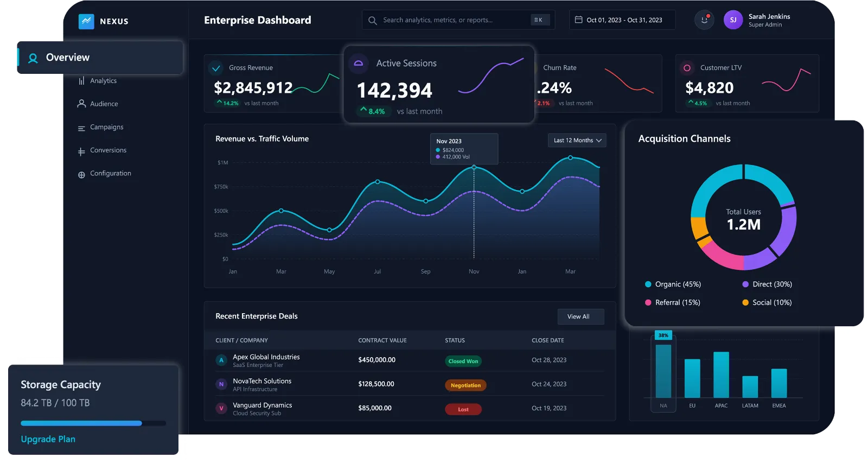Screen dimensions: 868x463
Task: Open the Oct 2023 date range picker
Action: click(x=622, y=20)
